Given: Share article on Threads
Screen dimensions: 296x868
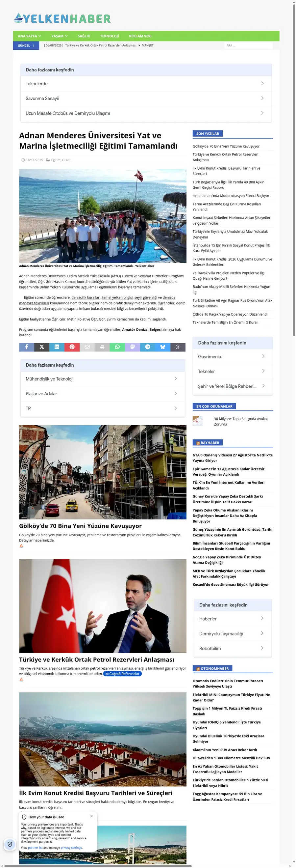Looking at the screenshot, I should [178, 347].
